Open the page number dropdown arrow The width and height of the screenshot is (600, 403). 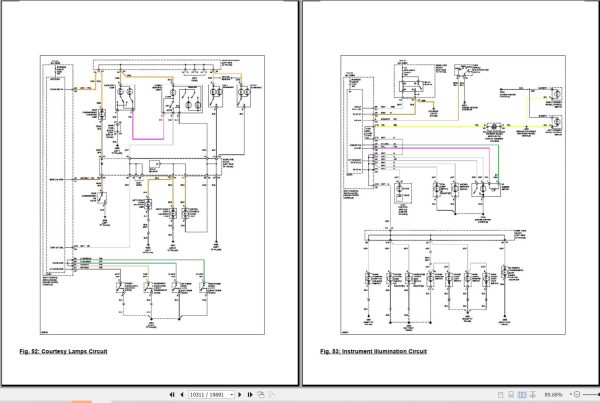point(232,395)
